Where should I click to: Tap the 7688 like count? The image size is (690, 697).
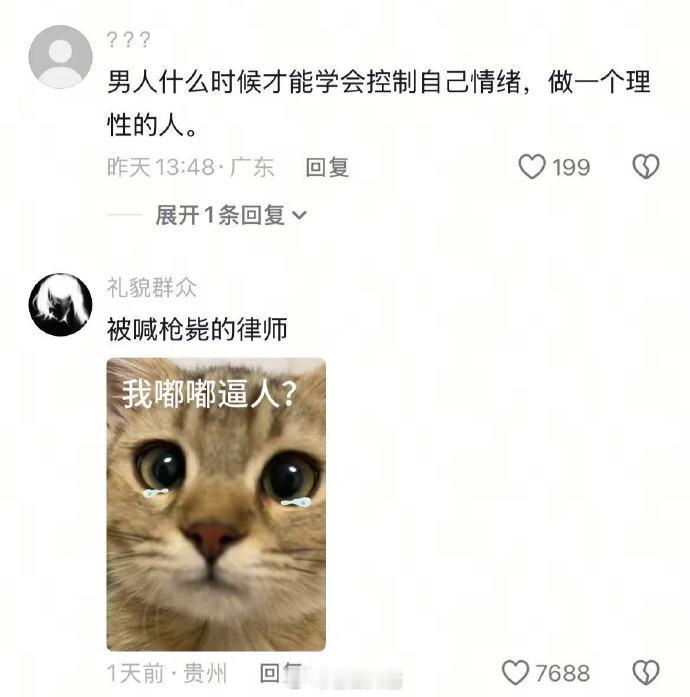[562, 673]
